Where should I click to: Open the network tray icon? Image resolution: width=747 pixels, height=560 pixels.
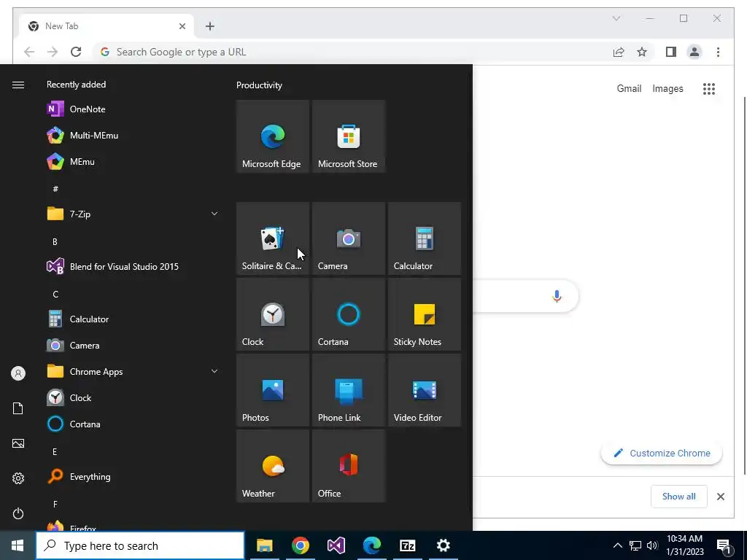pos(635,545)
